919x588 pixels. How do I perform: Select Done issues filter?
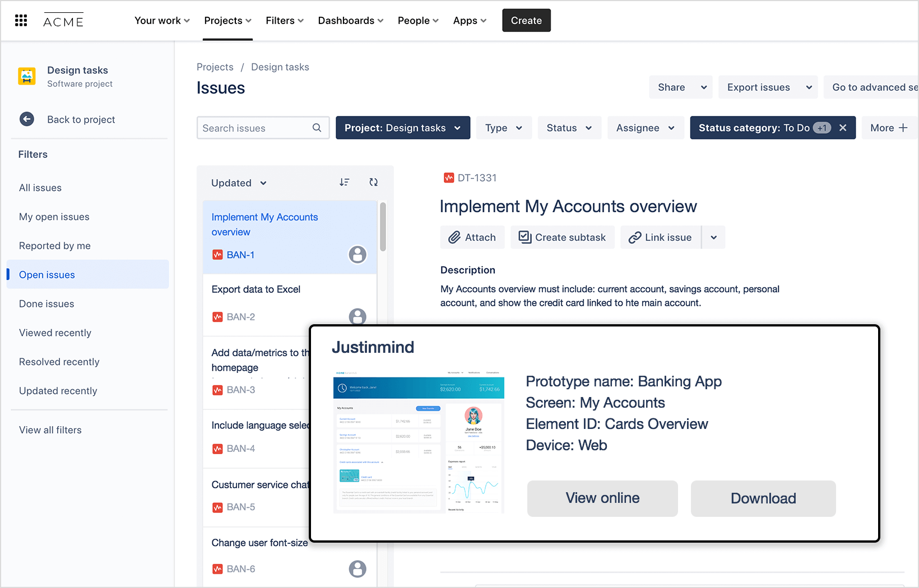pos(47,304)
